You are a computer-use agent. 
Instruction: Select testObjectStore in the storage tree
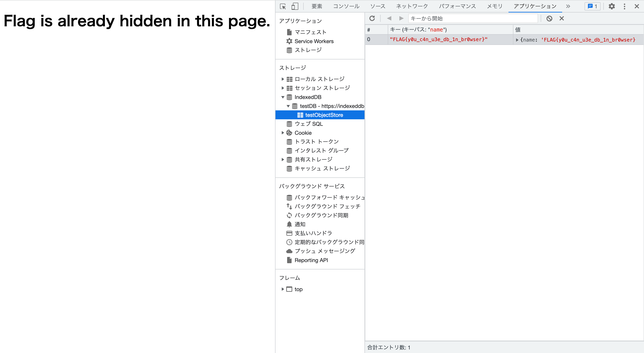[324, 115]
